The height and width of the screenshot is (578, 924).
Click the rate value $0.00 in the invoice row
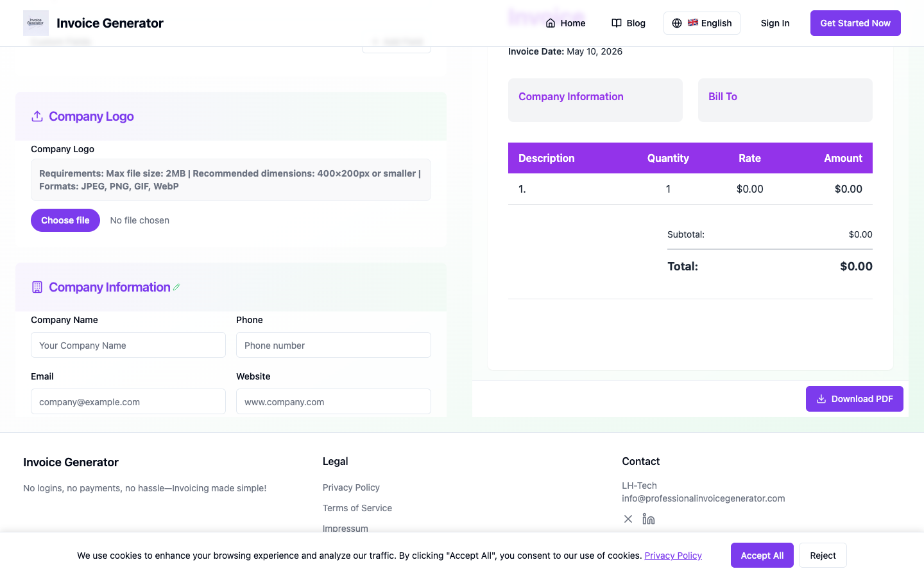[x=749, y=189]
